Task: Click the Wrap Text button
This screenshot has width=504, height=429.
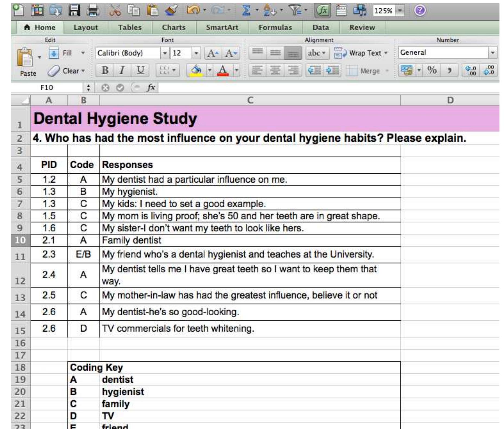Action: coord(361,53)
